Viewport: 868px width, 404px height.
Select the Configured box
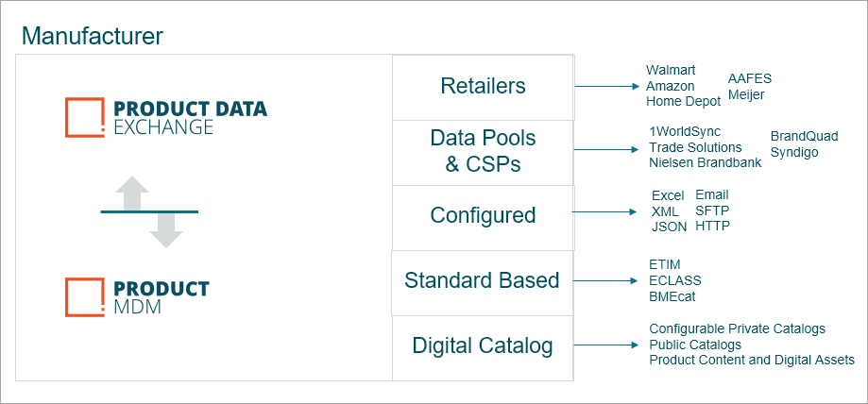483,215
